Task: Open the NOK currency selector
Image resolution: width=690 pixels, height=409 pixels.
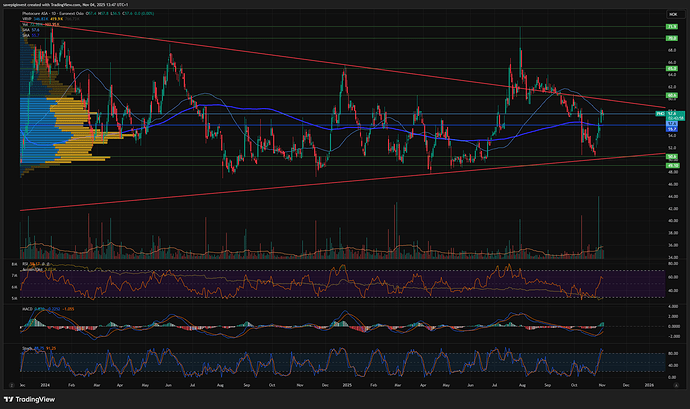Action: [673, 16]
